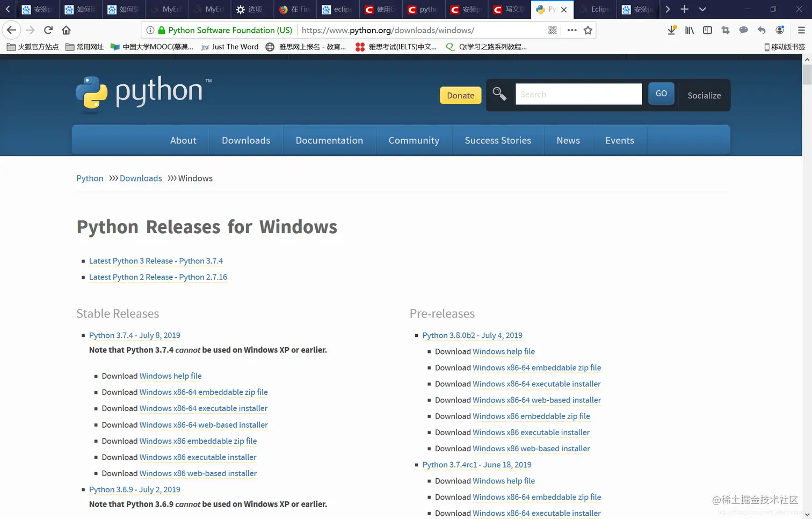Open Python 3.7.4rc1 - June 18, 2019 link

[477, 465]
